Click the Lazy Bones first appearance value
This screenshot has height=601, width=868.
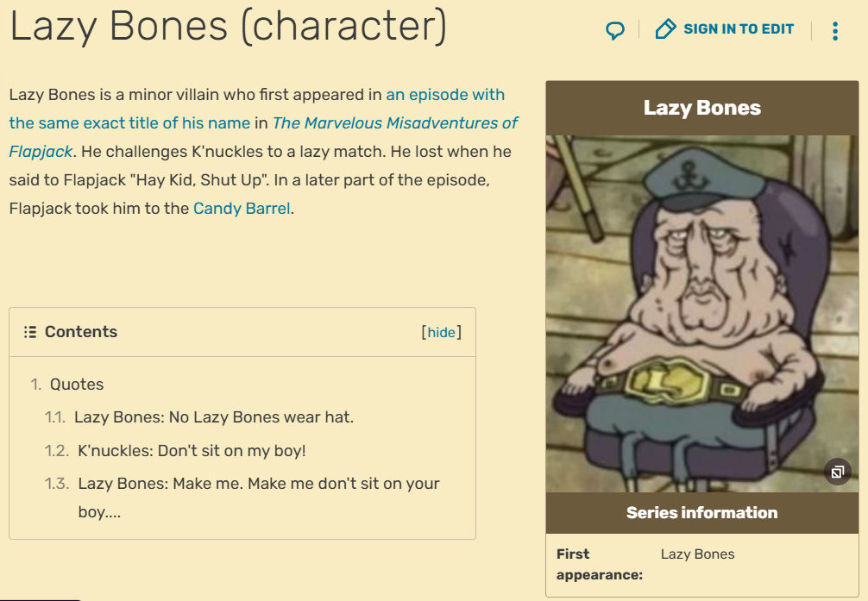click(697, 554)
